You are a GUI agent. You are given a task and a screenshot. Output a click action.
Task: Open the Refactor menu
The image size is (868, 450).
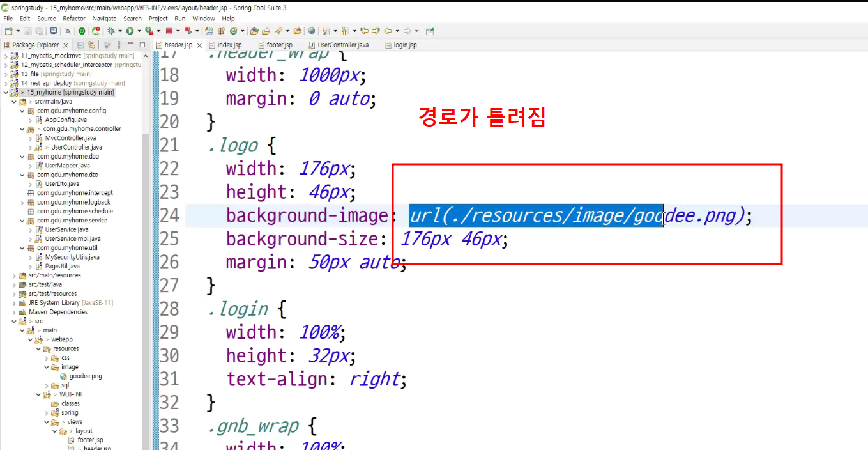click(x=74, y=19)
